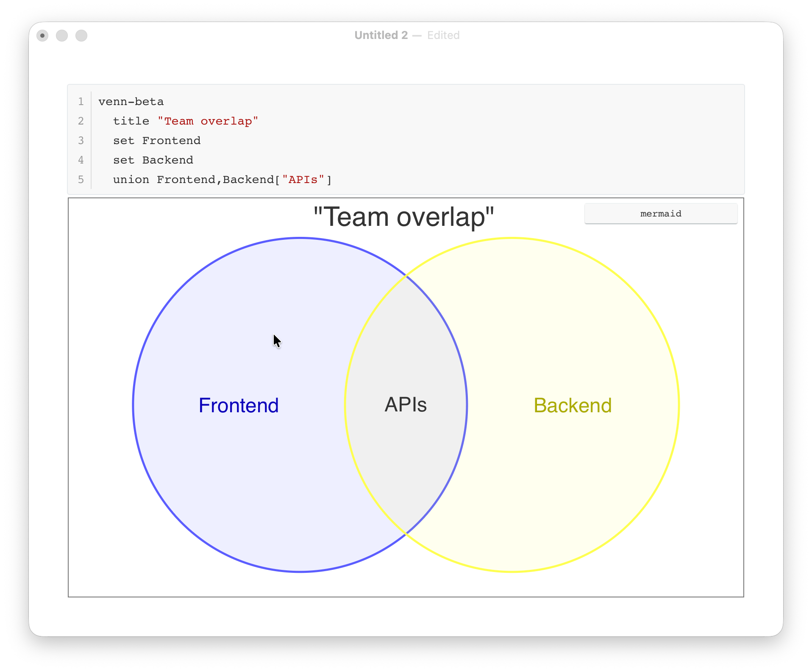Click the close window button

click(42, 36)
